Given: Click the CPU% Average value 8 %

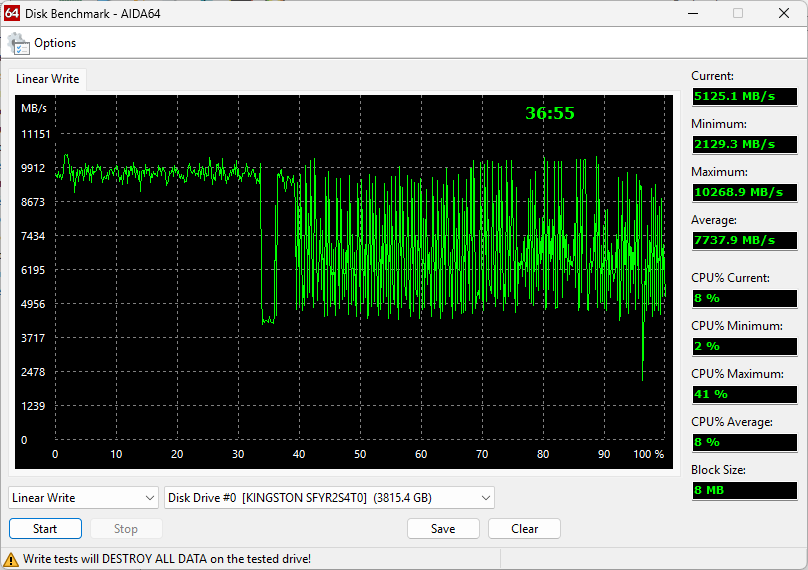Looking at the screenshot, I should 745,442.
